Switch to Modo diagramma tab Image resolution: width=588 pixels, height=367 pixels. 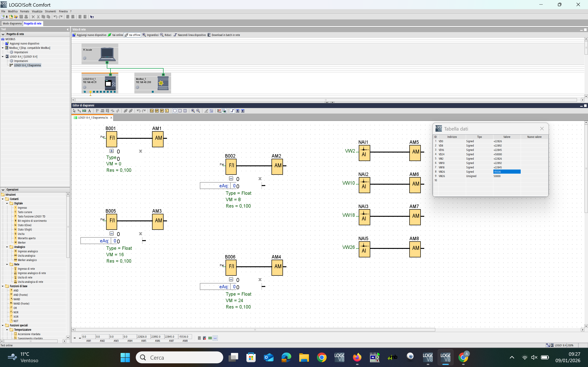click(x=12, y=24)
